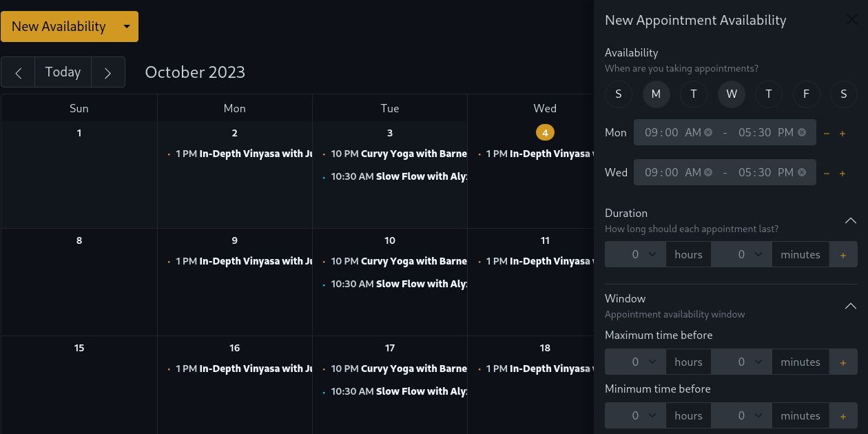
Task: Open the Minimum time before hours dropdown
Action: click(635, 415)
